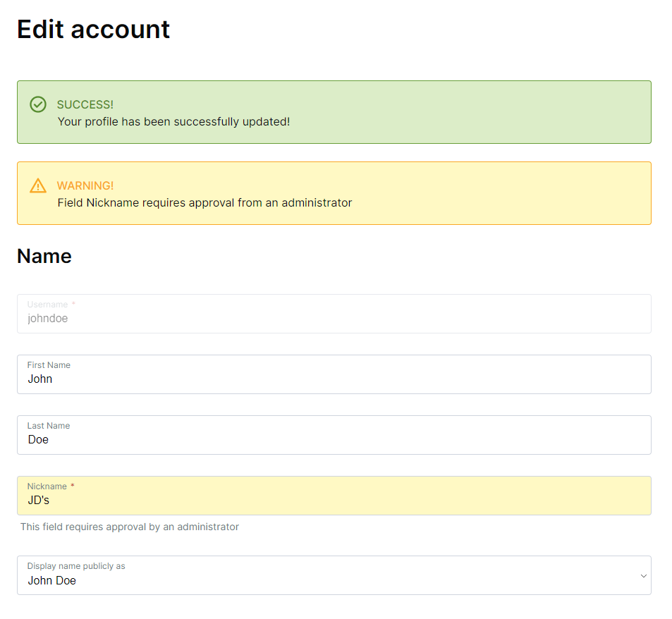Viewport: 672px width, 619px height.
Task: Click the Nickname field label
Action: coord(47,486)
